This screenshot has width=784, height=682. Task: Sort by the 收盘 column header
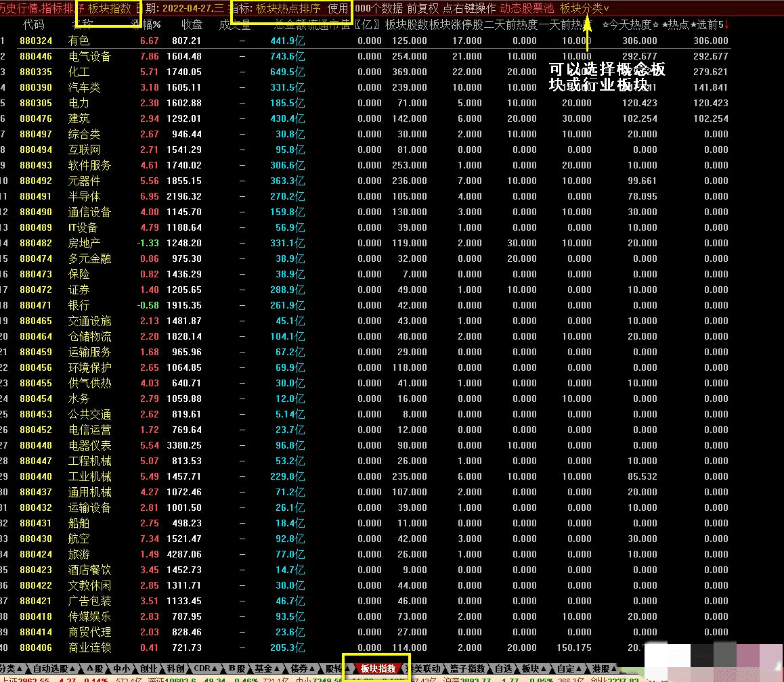pyautogui.click(x=192, y=25)
